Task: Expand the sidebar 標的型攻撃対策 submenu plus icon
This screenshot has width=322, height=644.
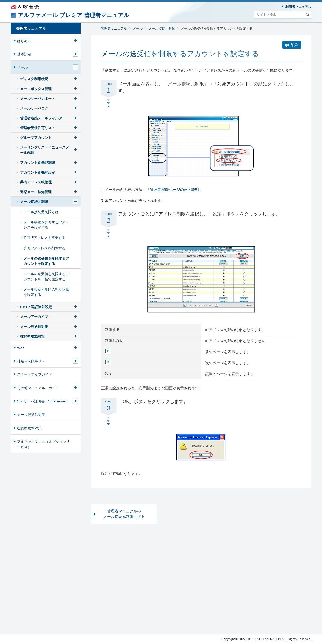Action: (x=75, y=336)
